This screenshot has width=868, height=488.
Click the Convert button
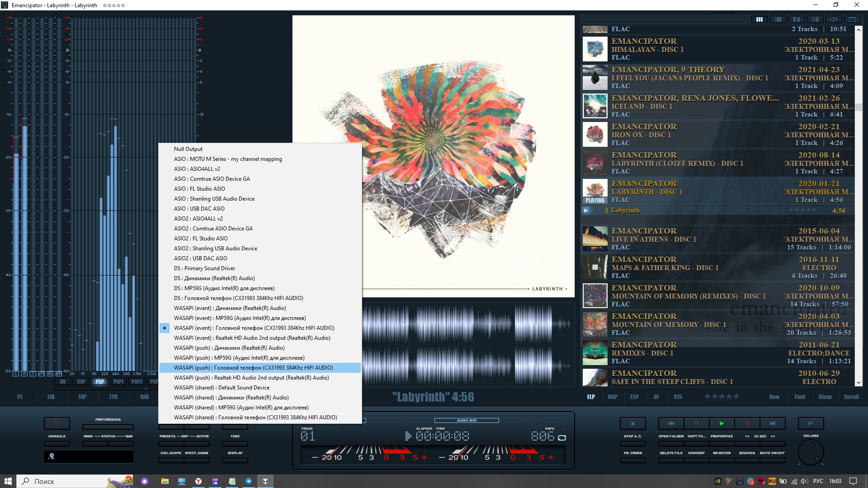[697, 460]
